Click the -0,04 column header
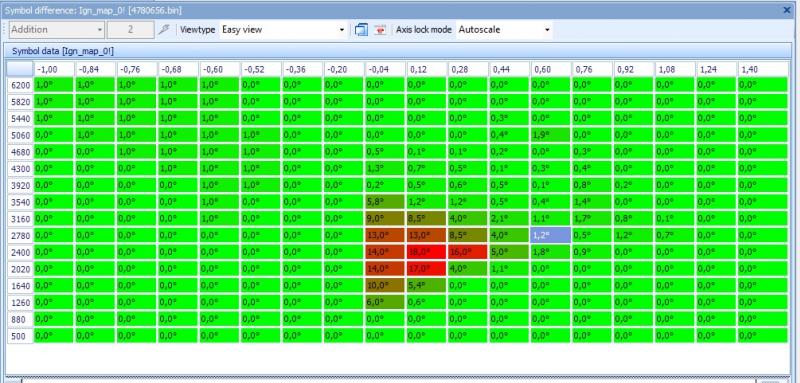The image size is (800, 383). tap(385, 69)
